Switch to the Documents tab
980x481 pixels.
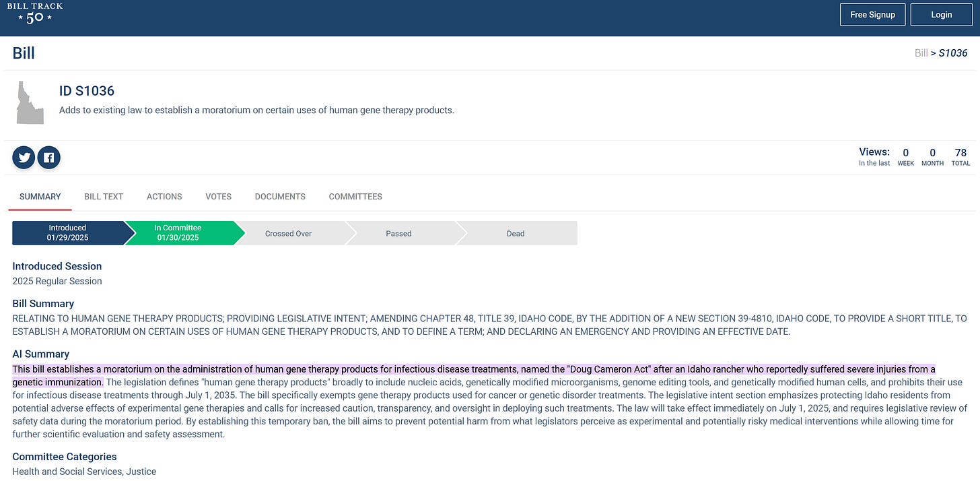[280, 197]
